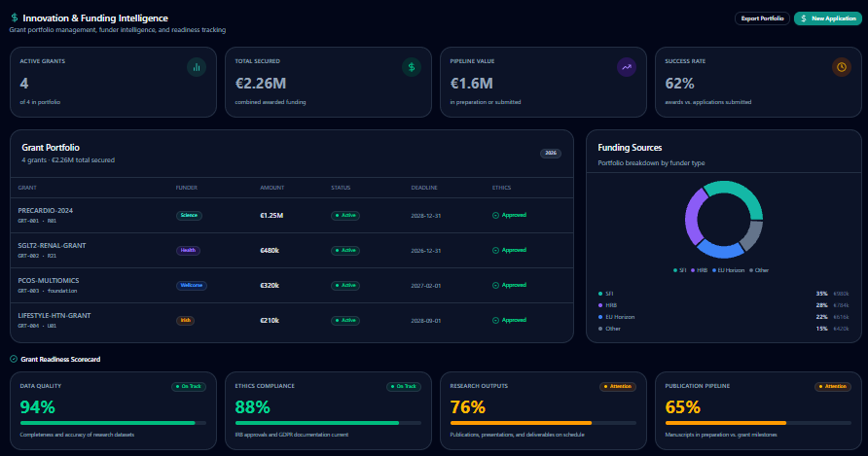This screenshot has height=456, width=868.
Task: Click the Data Quality 94% progress bar
Action: tap(113, 423)
